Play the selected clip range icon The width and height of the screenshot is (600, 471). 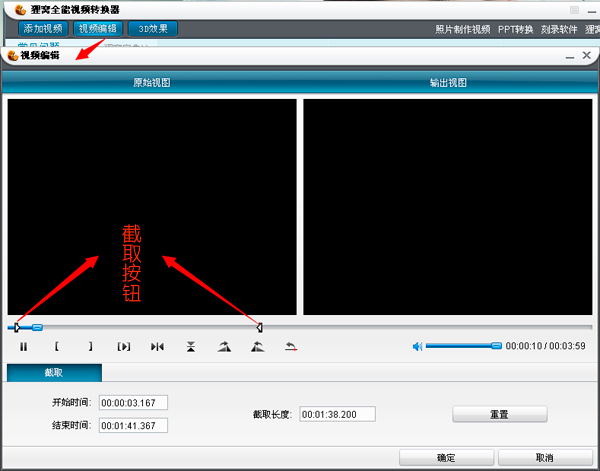point(124,347)
